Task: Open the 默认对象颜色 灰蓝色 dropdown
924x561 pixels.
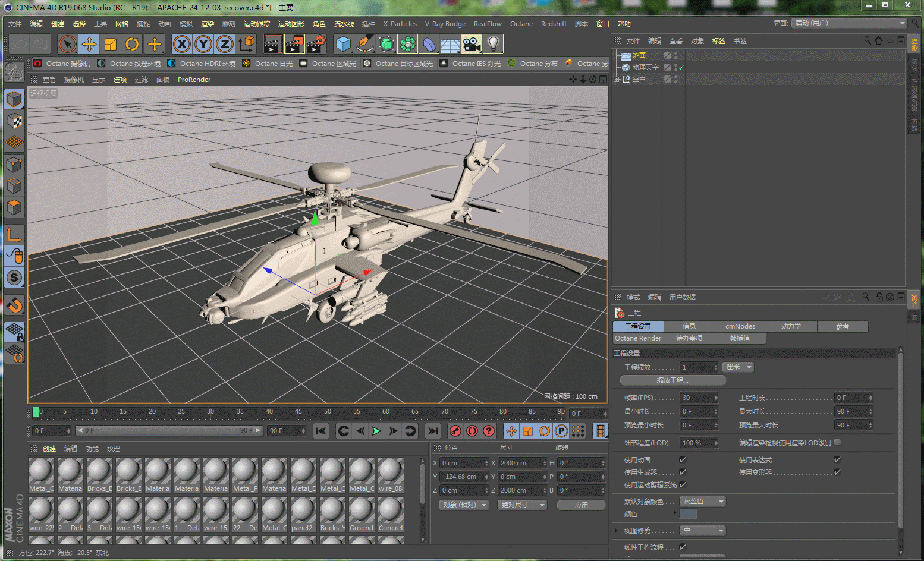Action: tap(702, 501)
